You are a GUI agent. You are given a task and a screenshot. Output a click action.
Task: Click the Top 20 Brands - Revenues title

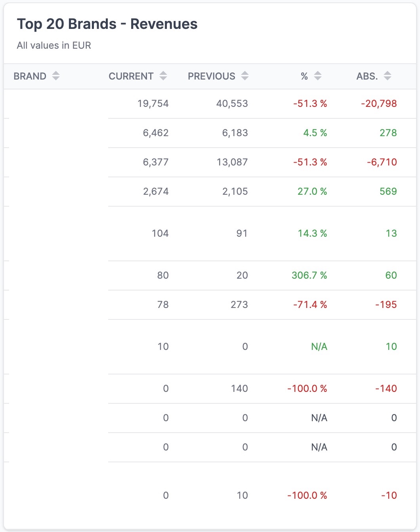point(107,24)
